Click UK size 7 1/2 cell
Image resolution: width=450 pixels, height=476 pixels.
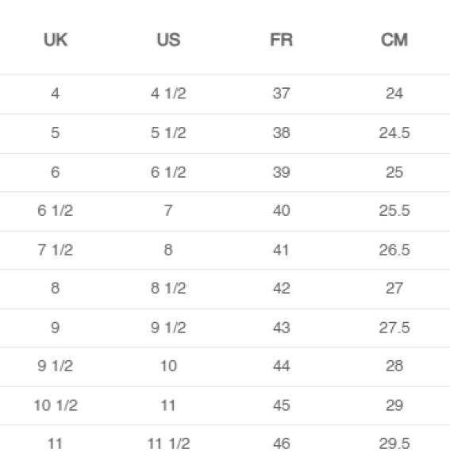[x=56, y=250]
